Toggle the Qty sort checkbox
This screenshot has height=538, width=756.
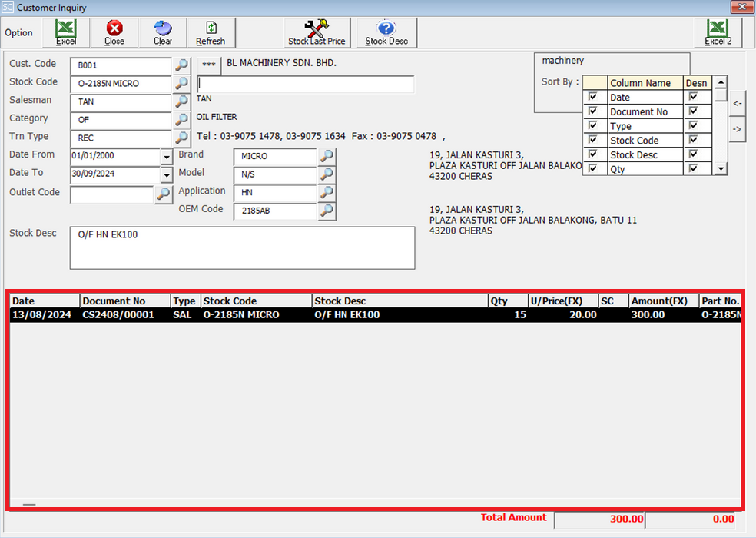point(593,168)
